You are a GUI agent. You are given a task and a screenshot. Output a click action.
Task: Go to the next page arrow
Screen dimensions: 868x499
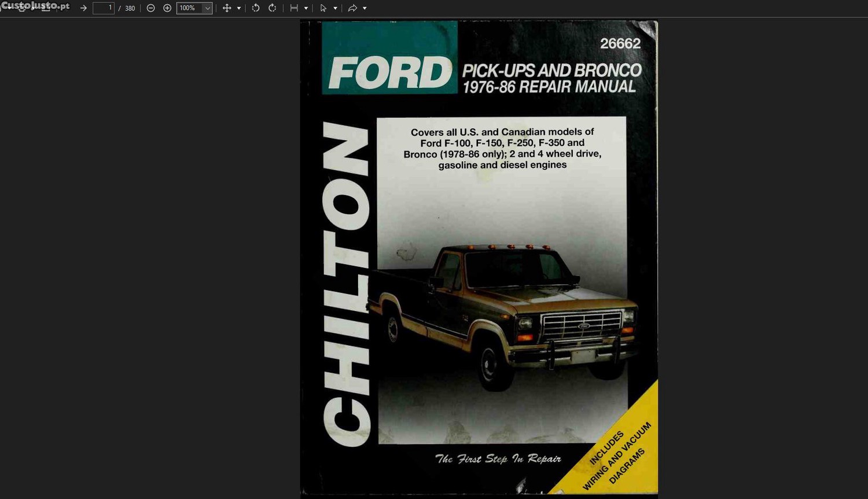tap(83, 8)
